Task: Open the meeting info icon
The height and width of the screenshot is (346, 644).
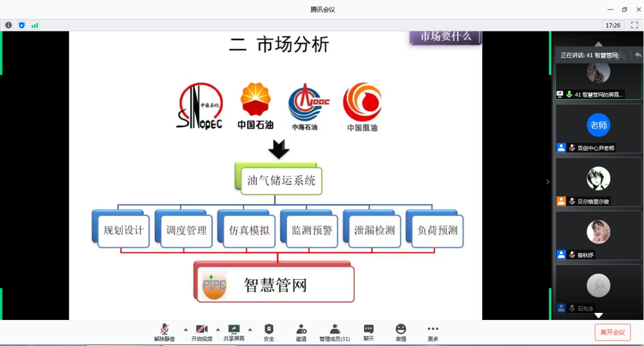Action: point(9,25)
